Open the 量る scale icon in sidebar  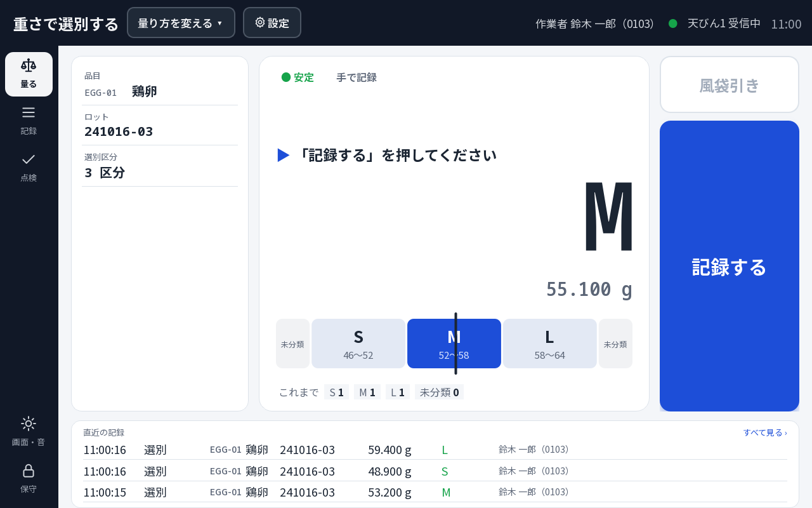29,74
